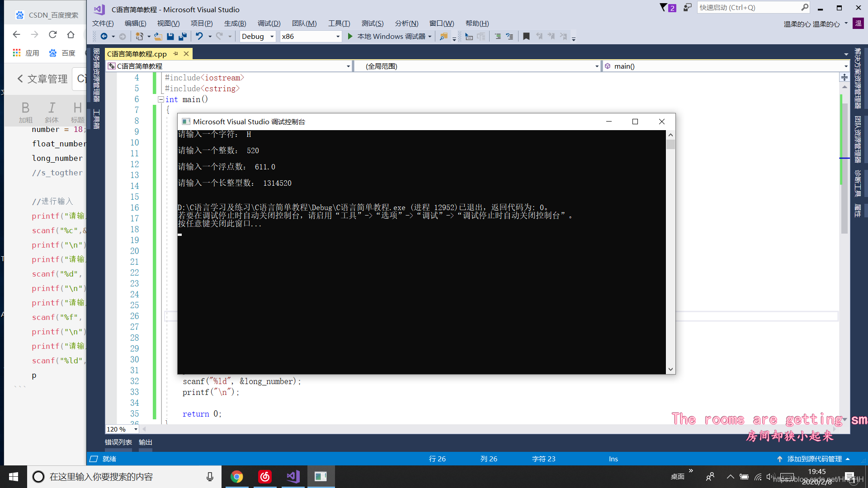868x488 pixels.
Task: Go to next bookmark icon
Action: 551,36
